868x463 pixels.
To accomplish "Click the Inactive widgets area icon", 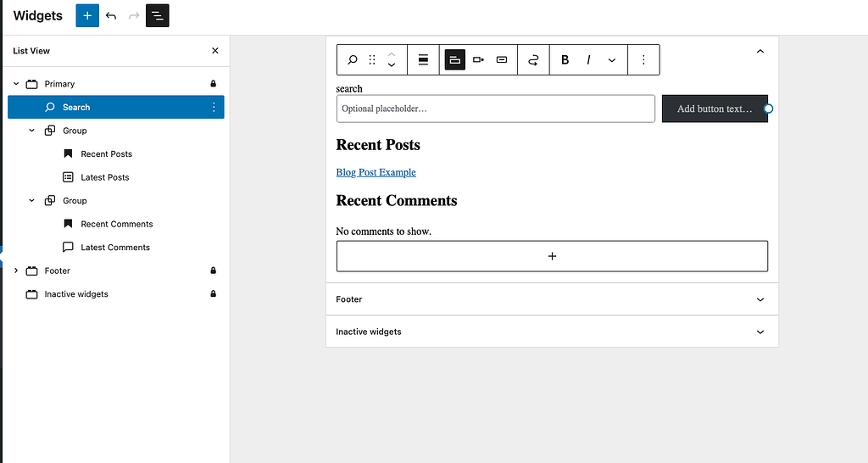I will (x=32, y=293).
